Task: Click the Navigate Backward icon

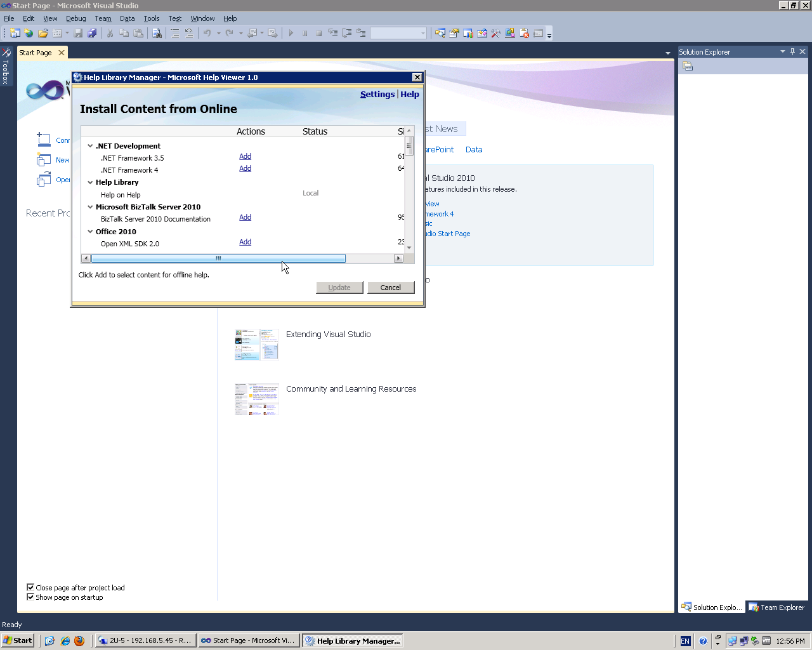Action: pyautogui.click(x=252, y=33)
